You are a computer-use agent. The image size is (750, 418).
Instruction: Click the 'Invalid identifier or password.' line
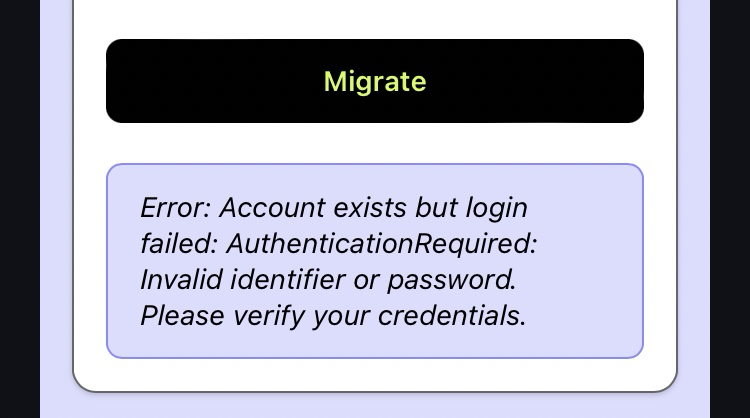click(x=327, y=280)
